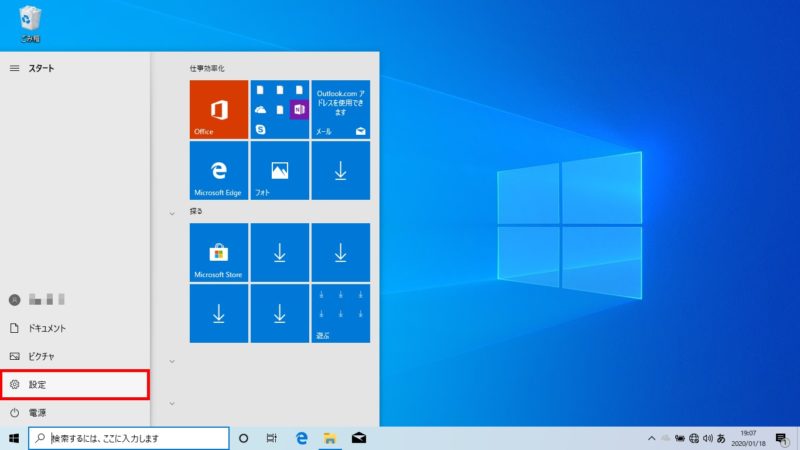This screenshot has height=450, width=800.
Task: Expand Start menu with the hamburger icon
Action: click(x=14, y=68)
